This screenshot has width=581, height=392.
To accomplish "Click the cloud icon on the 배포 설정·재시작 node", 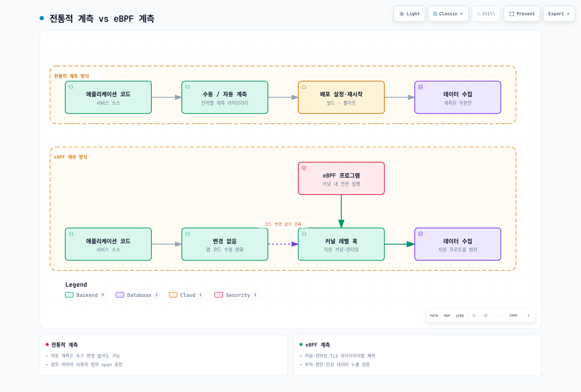I will click(304, 87).
